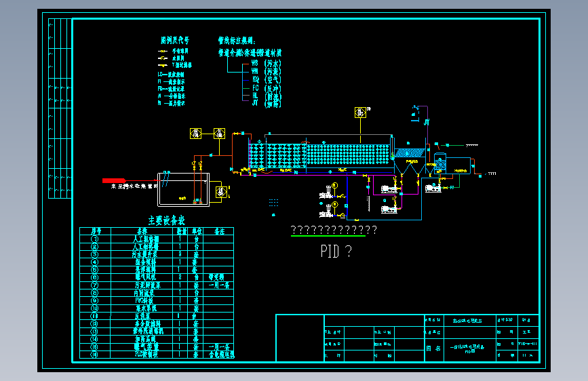Viewport: 588px width, 381px height.
Task: Click the 'WN' pipe code label in legend
Action: (255, 71)
